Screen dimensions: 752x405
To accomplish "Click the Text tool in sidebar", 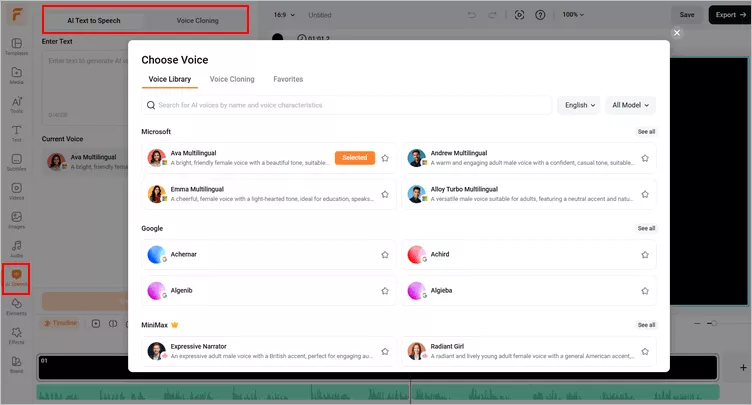I will click(16, 133).
